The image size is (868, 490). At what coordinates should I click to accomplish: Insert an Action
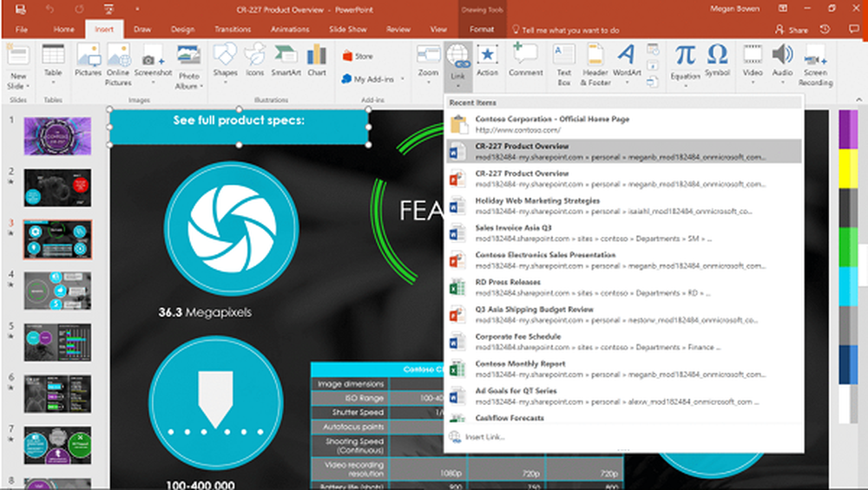[487, 61]
